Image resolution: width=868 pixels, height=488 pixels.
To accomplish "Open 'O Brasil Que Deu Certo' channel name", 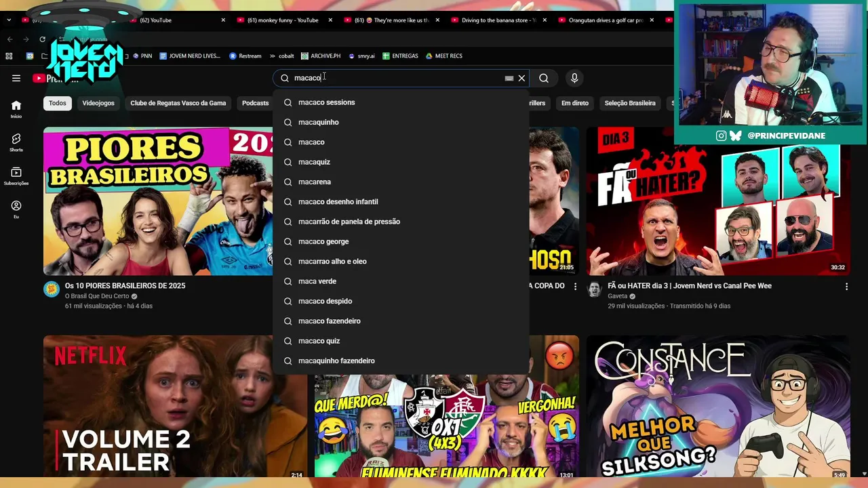I will pyautogui.click(x=97, y=296).
